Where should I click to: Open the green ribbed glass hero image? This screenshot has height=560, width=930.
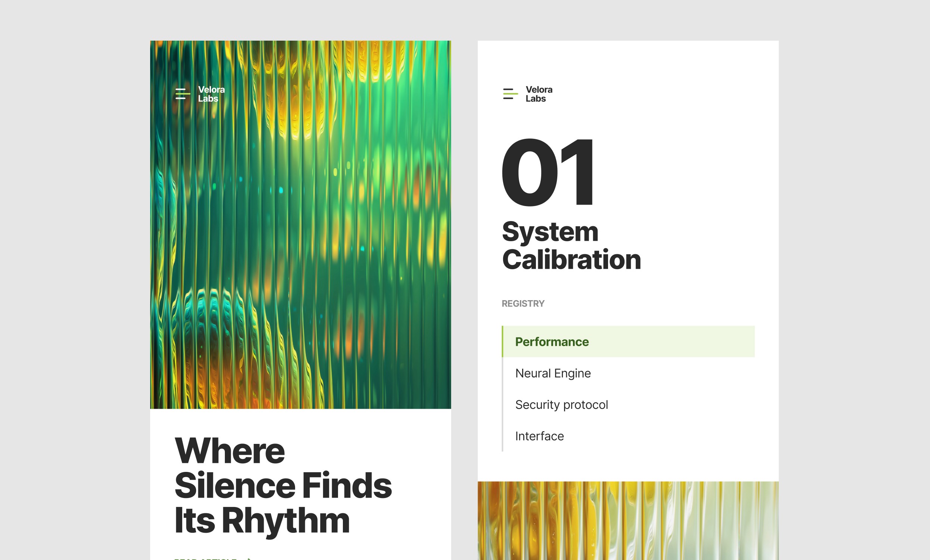[x=300, y=224]
